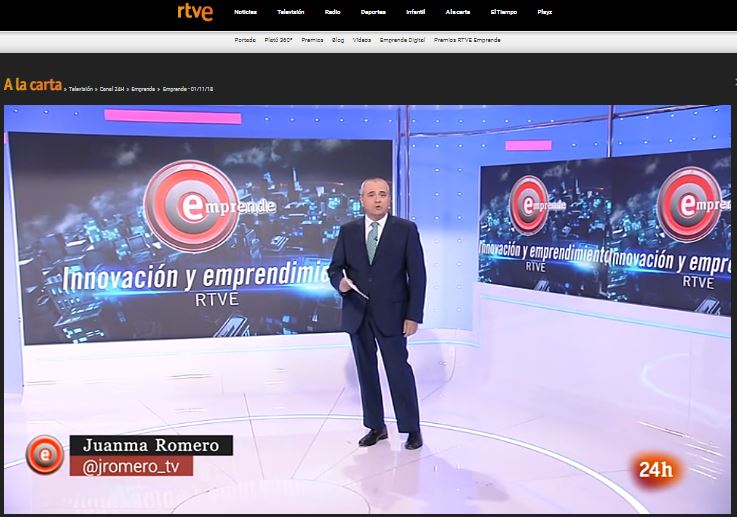Click the Televisión breadcrumb link
This screenshot has height=517, width=737.
click(x=81, y=89)
